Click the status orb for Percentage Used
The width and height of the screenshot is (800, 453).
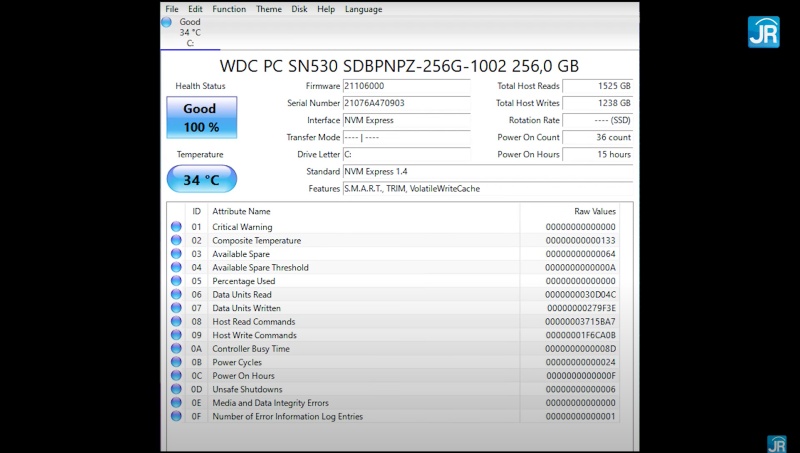(176, 281)
